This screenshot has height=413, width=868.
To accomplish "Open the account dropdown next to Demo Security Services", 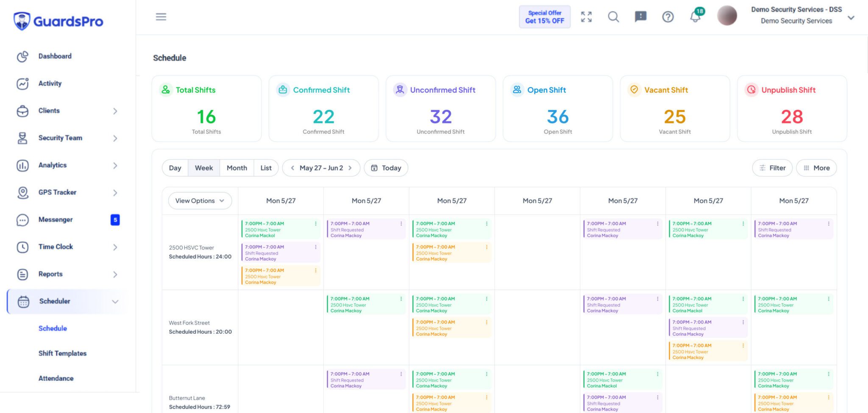I will (x=851, y=18).
